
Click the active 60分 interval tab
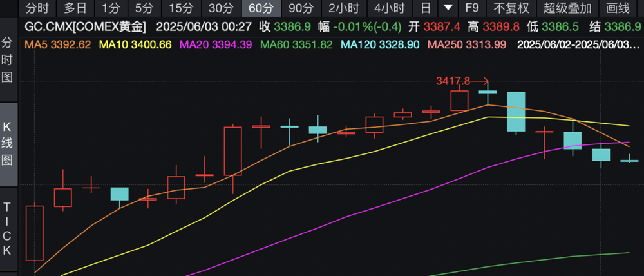coord(261,8)
